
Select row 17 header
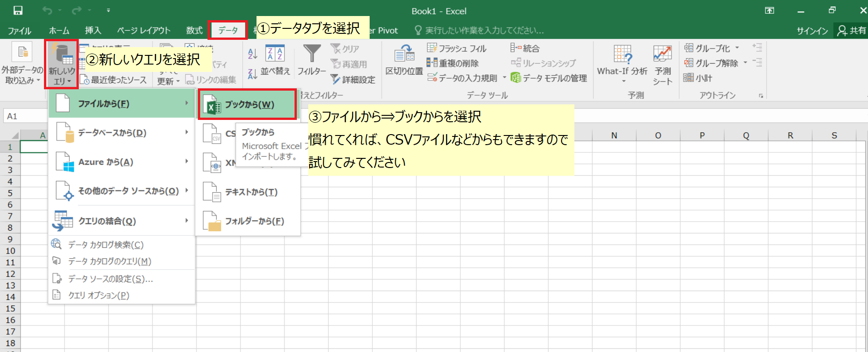point(10,331)
